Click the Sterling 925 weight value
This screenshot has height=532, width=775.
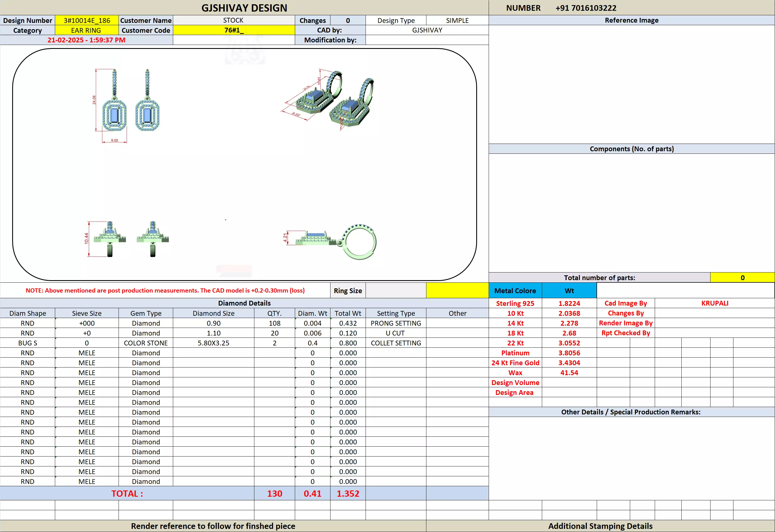569,303
